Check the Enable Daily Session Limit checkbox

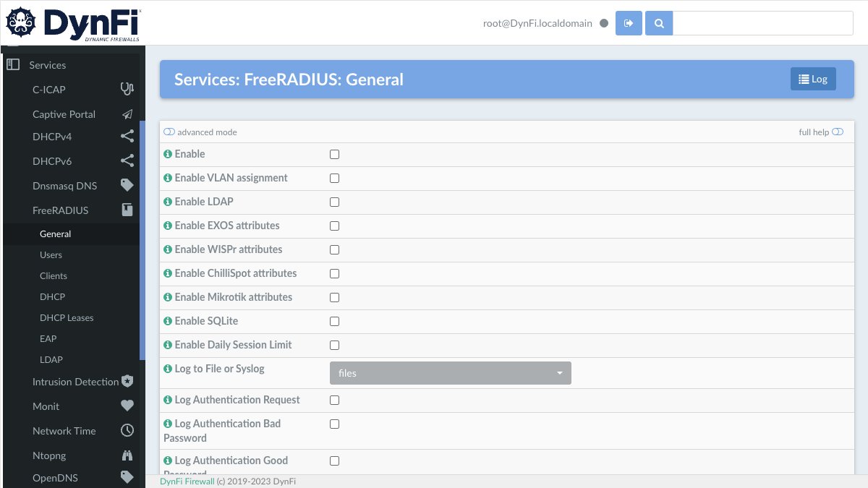(x=334, y=345)
